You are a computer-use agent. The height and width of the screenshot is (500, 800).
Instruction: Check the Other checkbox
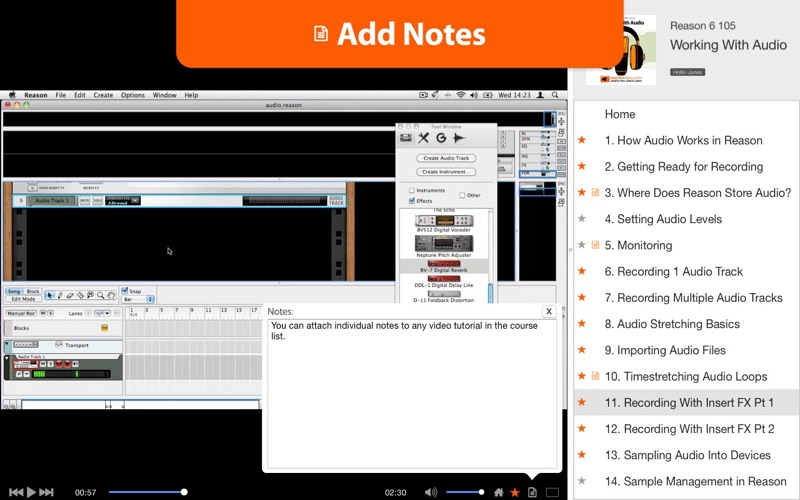(462, 195)
